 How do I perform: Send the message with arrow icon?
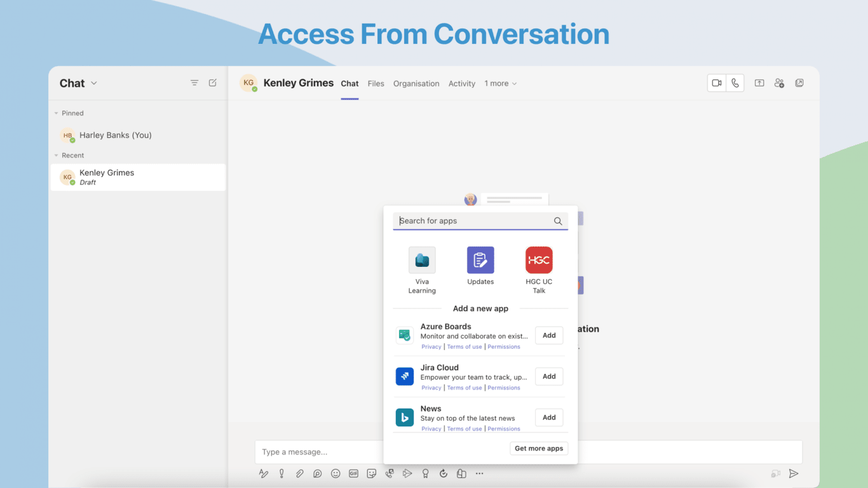coord(794,473)
